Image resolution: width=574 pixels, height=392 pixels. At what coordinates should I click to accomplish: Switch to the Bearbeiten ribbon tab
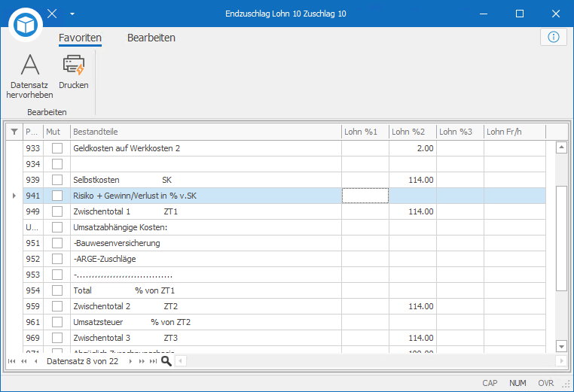(151, 38)
